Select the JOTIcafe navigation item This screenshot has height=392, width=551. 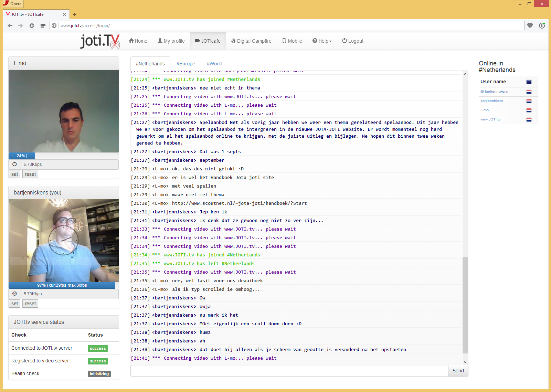(208, 41)
